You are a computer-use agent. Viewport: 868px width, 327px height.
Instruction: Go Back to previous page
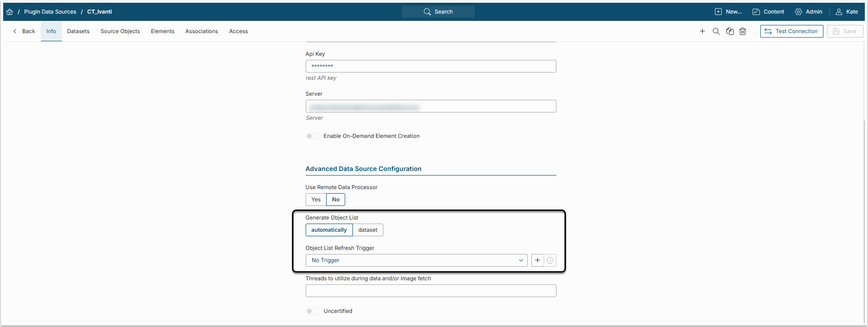24,31
